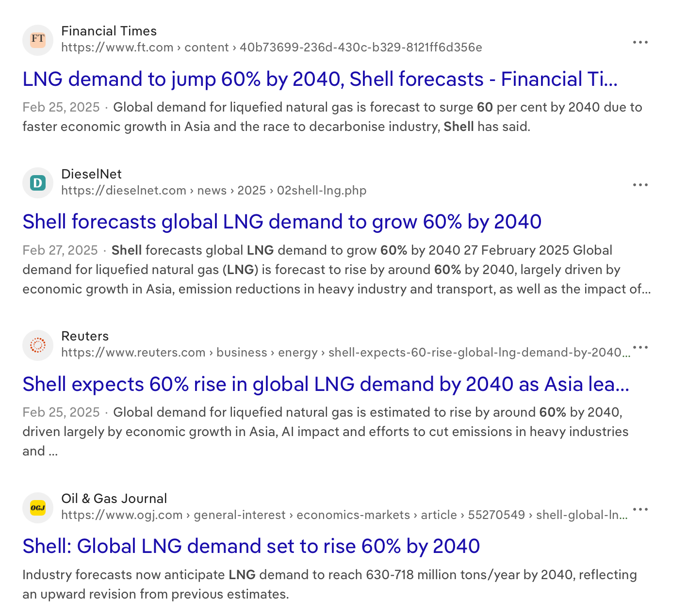Click the Financial Times site name

[x=109, y=31]
